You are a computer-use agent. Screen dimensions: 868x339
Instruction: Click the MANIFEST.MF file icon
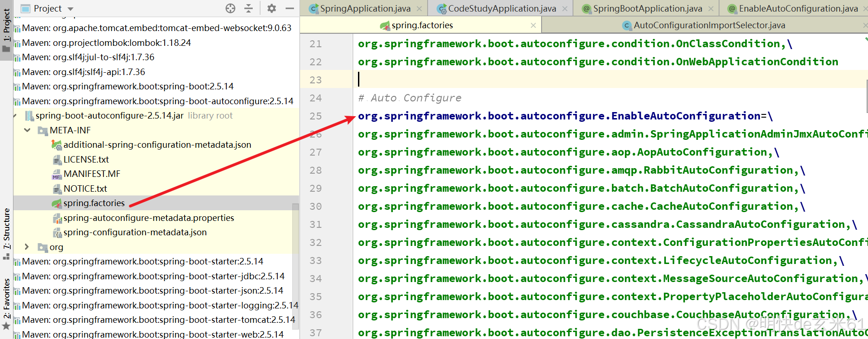(x=57, y=174)
